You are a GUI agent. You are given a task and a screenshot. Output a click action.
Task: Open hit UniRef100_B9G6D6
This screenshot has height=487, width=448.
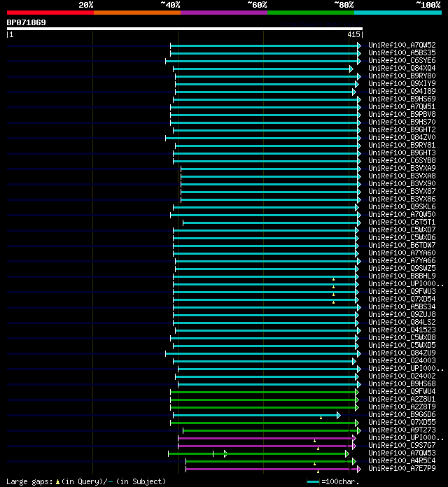tap(402, 415)
